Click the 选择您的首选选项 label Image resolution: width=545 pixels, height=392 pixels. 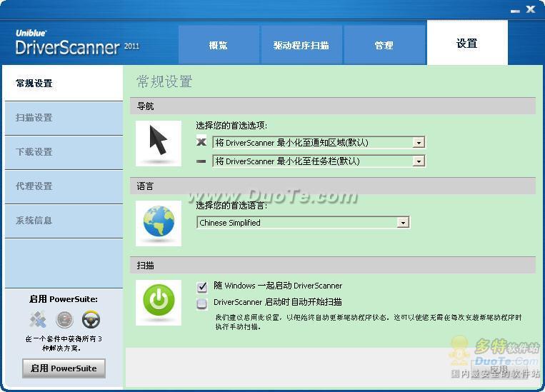coord(231,126)
